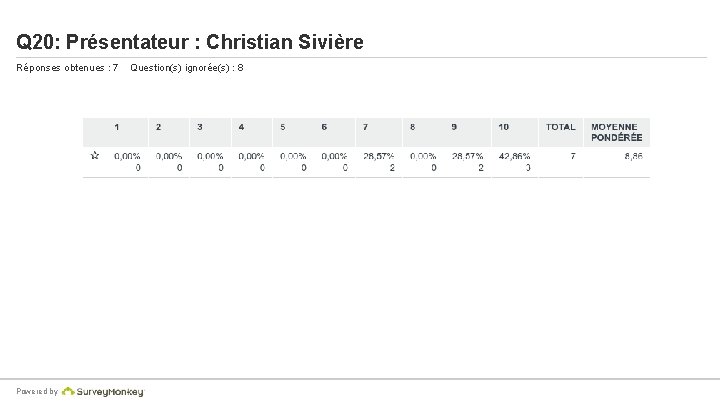720x405 pixels.
Task: Click the column header labeled 9
Action: 454,127
